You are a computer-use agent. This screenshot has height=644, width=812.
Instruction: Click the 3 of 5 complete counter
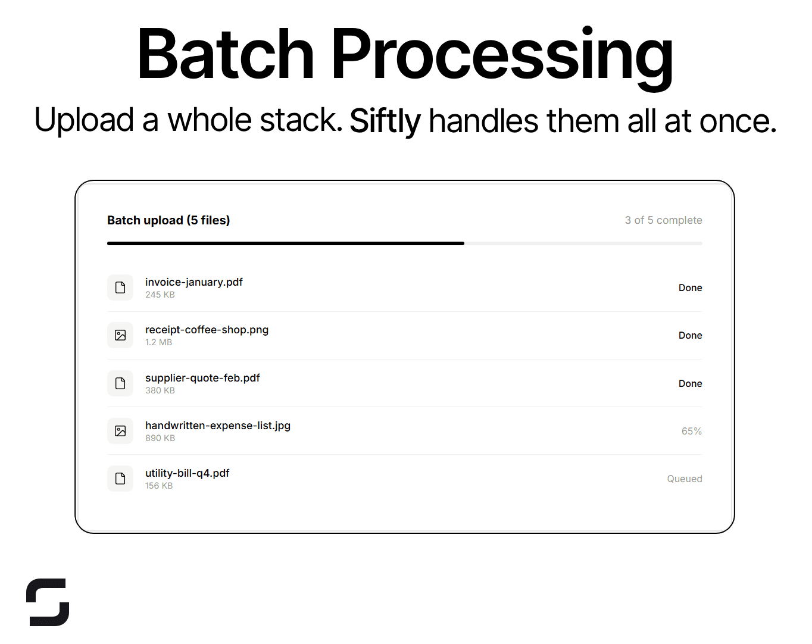(x=663, y=220)
